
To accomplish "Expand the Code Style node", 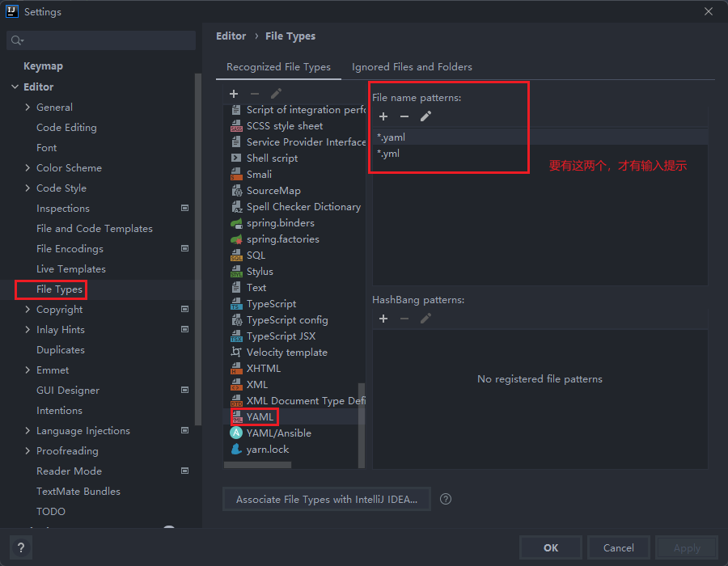I will click(28, 188).
